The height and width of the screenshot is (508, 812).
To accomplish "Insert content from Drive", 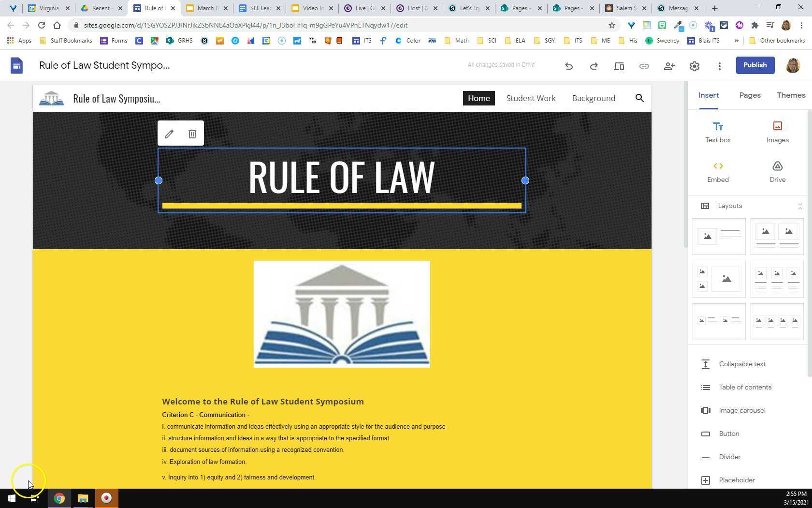I will coord(777,172).
